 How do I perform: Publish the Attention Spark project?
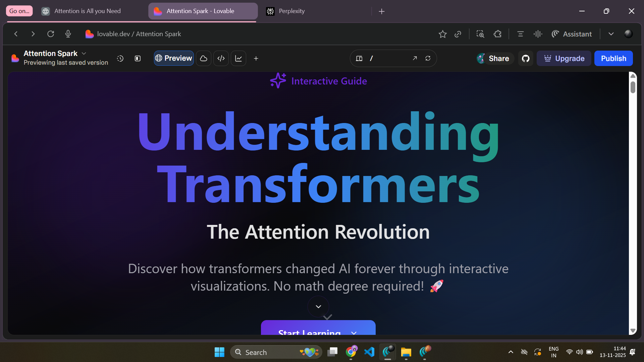coord(613,58)
